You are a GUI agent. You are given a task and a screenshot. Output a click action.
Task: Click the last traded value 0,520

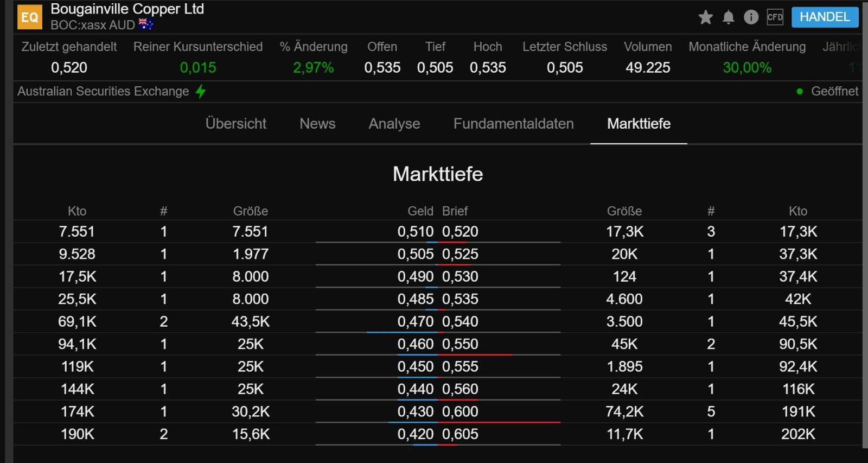[69, 68]
